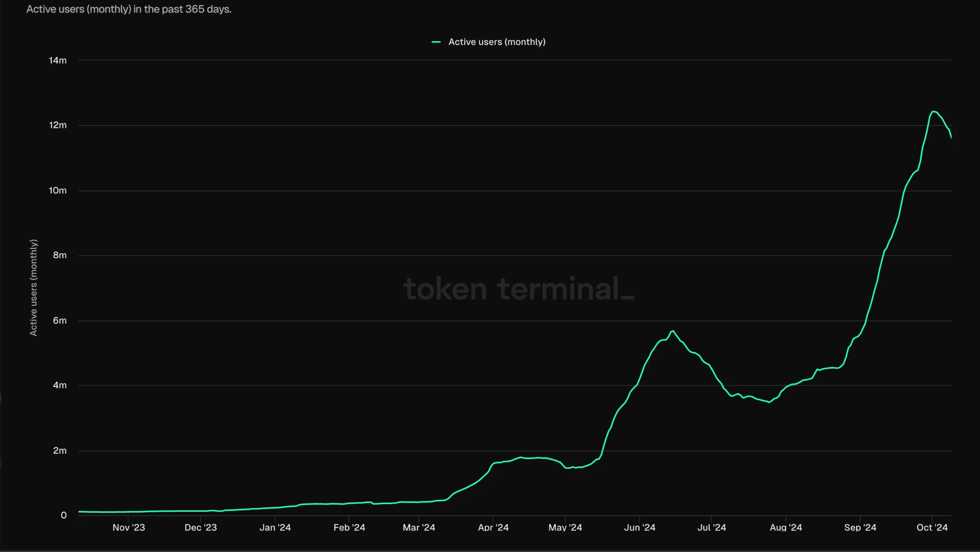This screenshot has width=980, height=552.
Task: Click the chart subtitle about past 365 days
Action: (x=129, y=10)
